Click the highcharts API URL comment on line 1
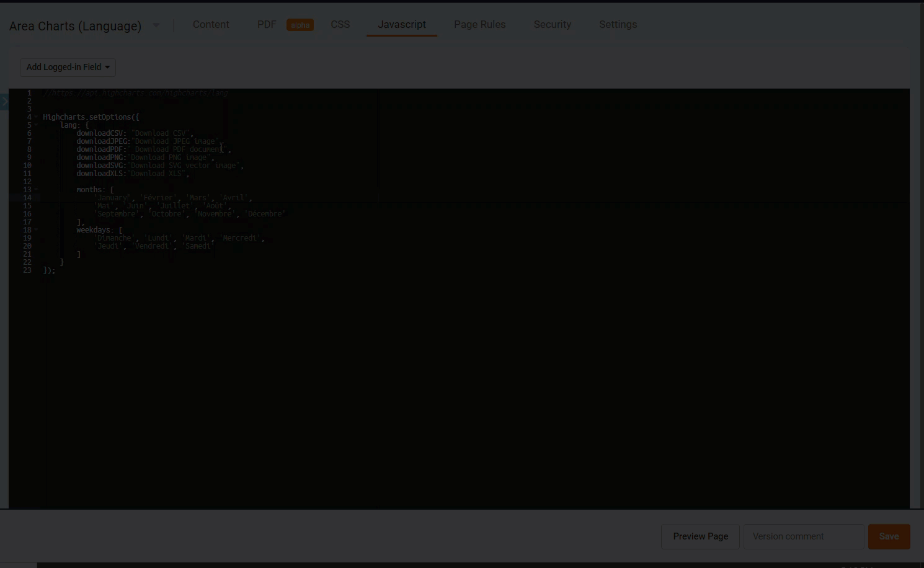The image size is (924, 568). 135,93
